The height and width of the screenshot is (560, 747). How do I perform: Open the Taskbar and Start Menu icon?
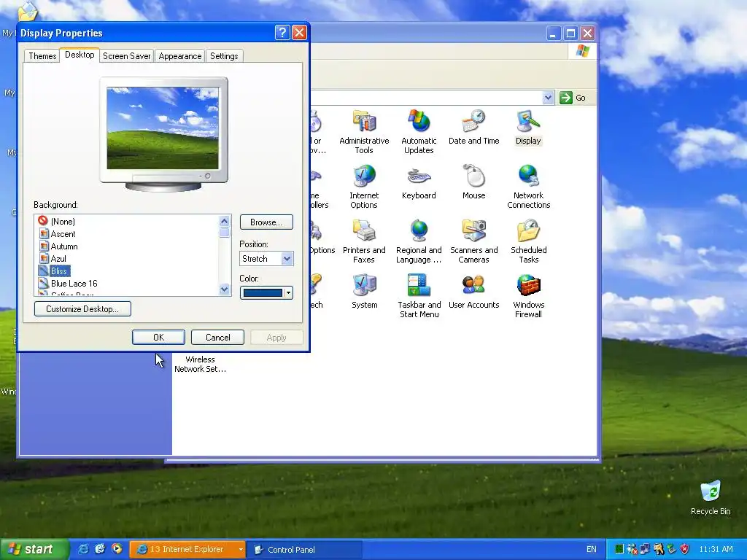tap(419, 296)
